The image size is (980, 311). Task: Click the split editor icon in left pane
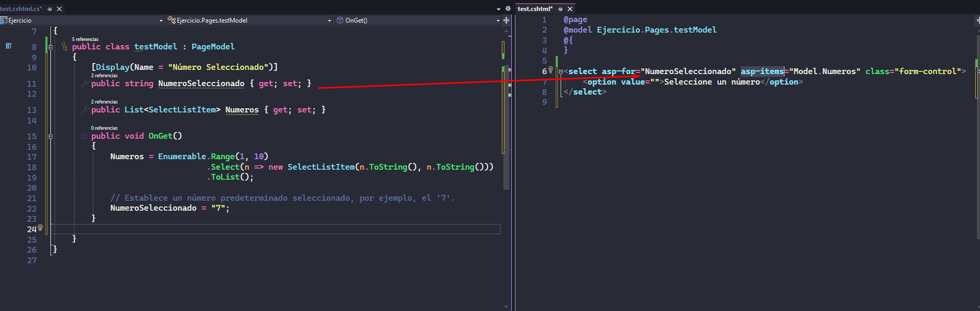[506, 20]
